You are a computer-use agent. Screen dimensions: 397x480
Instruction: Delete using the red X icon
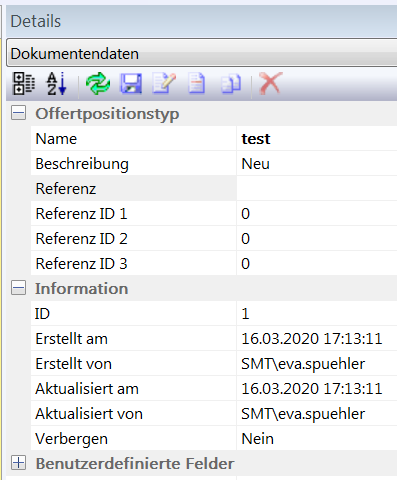(x=270, y=83)
